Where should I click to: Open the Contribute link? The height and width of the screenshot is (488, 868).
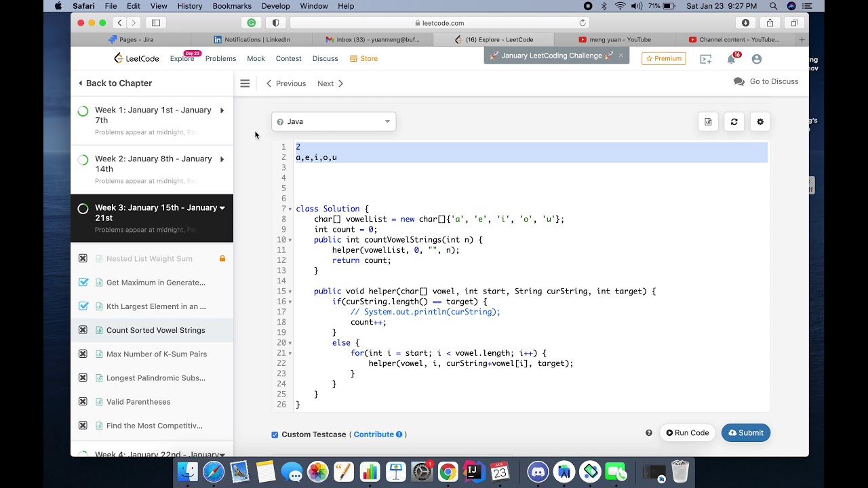pyautogui.click(x=378, y=434)
